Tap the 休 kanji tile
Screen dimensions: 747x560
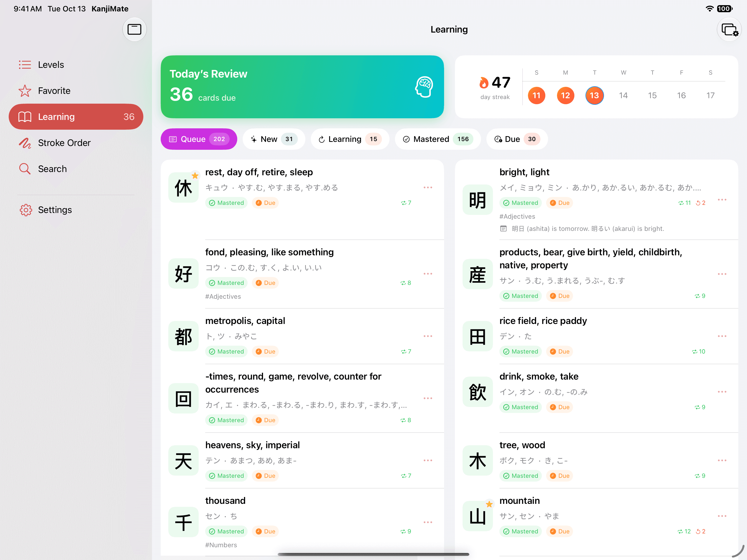click(183, 188)
